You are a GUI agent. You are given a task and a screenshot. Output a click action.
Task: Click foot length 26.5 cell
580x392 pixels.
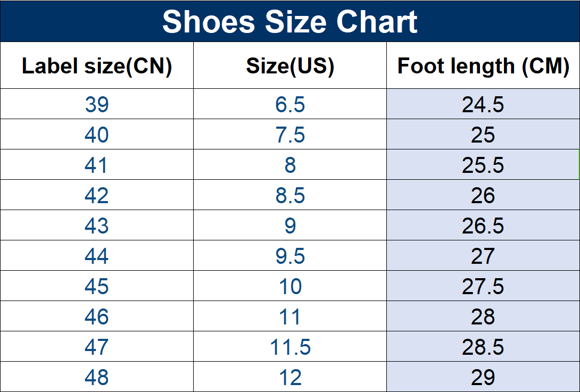pyautogui.click(x=483, y=226)
